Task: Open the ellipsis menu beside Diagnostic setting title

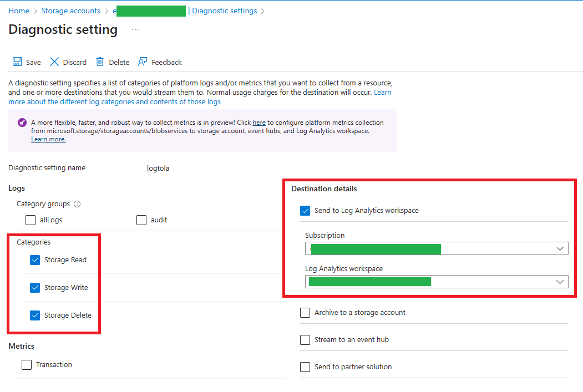Action: pyautogui.click(x=135, y=29)
